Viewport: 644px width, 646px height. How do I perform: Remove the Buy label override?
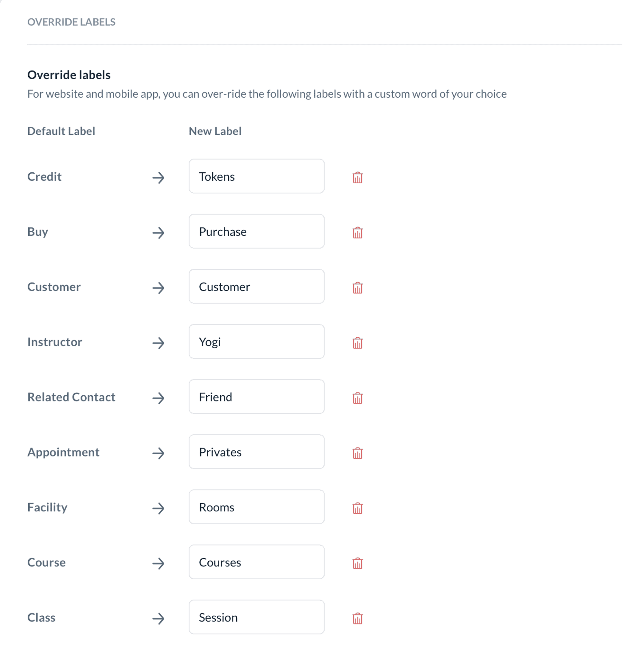357,232
